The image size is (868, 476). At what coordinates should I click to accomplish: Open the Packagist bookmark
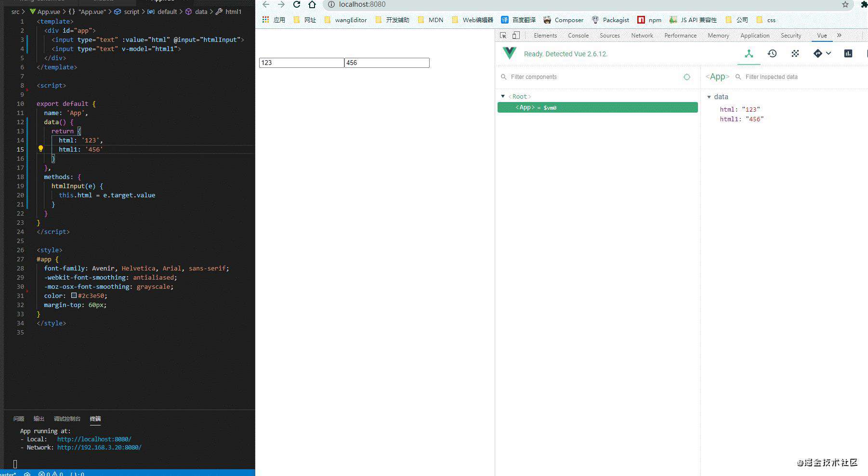[x=610, y=20]
